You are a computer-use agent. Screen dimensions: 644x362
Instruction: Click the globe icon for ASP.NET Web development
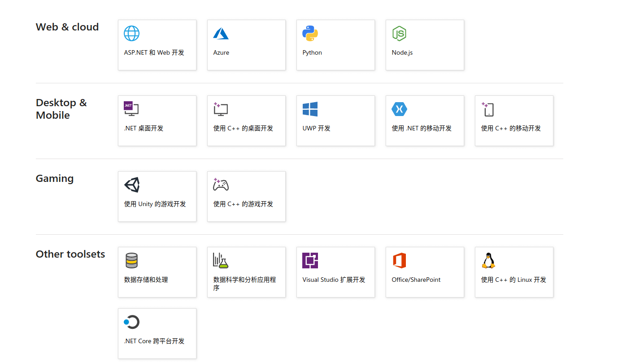click(x=131, y=33)
